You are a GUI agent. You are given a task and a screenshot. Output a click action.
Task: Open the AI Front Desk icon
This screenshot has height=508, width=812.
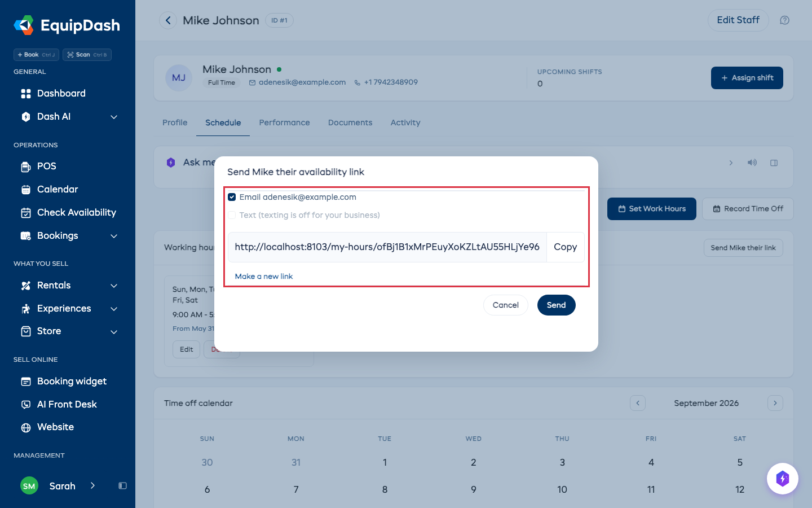[26, 405]
